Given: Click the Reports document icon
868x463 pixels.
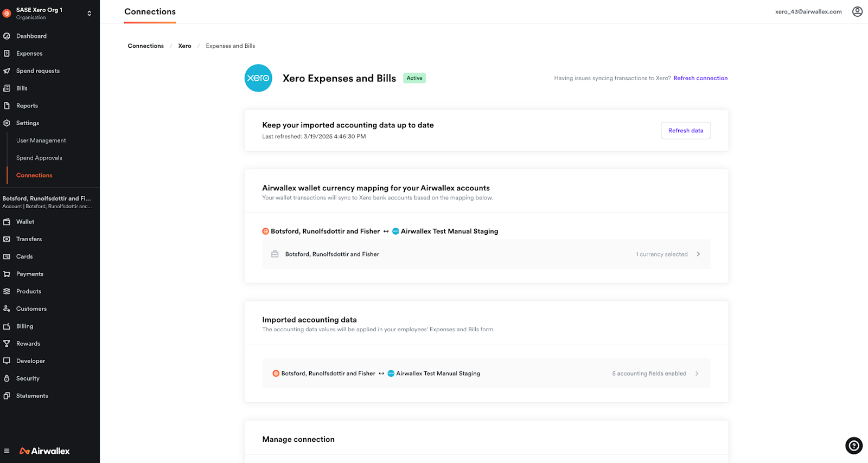Looking at the screenshot, I should tap(7, 105).
